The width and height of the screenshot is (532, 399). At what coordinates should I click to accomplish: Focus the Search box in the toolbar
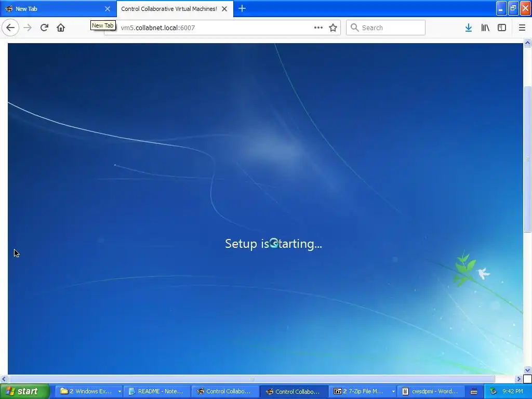point(386,28)
